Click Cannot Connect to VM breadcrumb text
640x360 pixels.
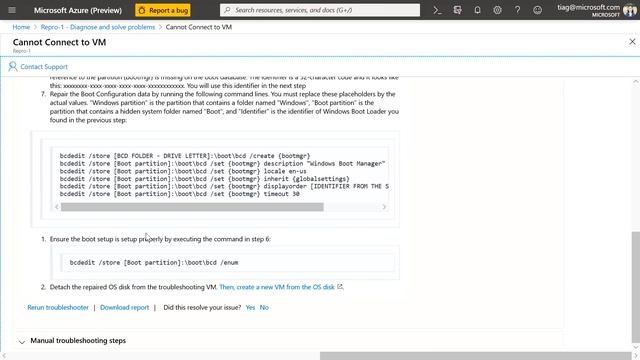[199, 27]
